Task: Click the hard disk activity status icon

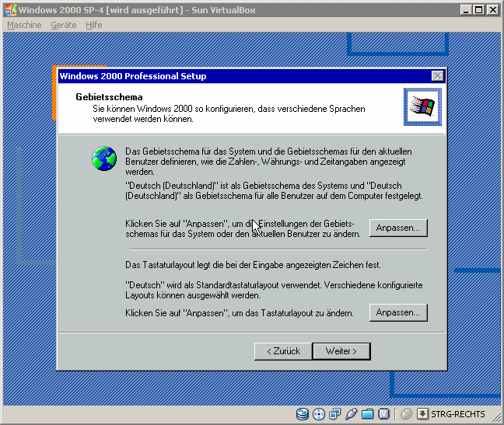Action: coord(303,414)
